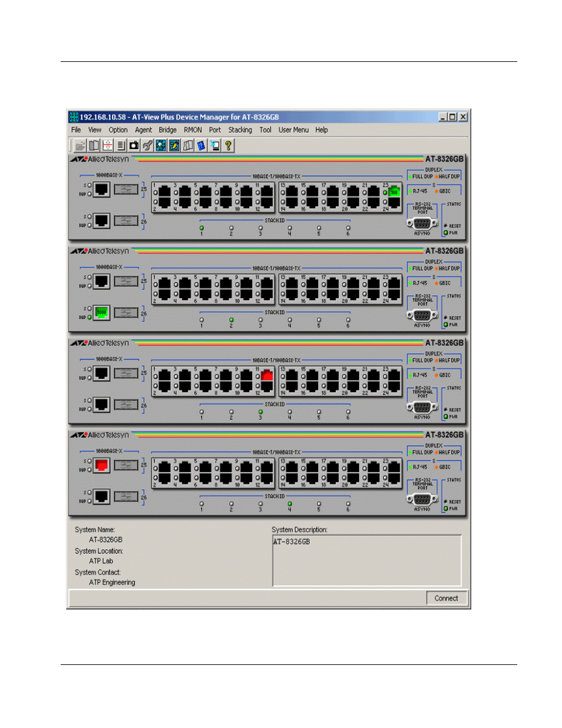Click RS-232 terminal port on third switch
The width and height of the screenshot is (562, 728).
click(422, 407)
